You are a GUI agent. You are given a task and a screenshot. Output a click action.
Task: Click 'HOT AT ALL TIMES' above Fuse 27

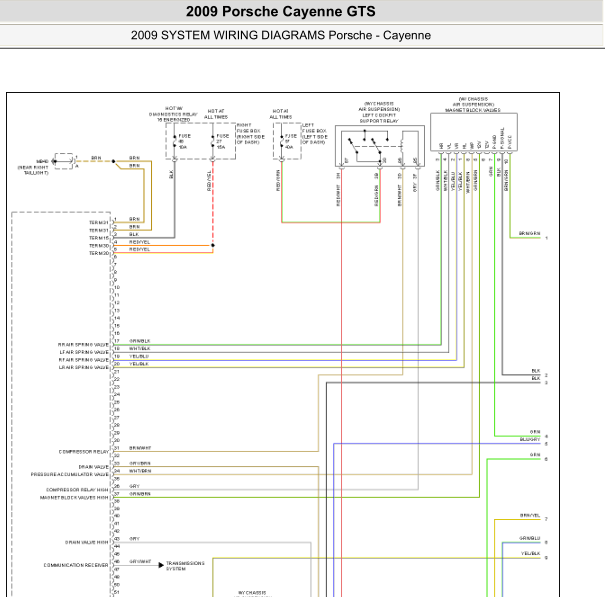tap(216, 114)
